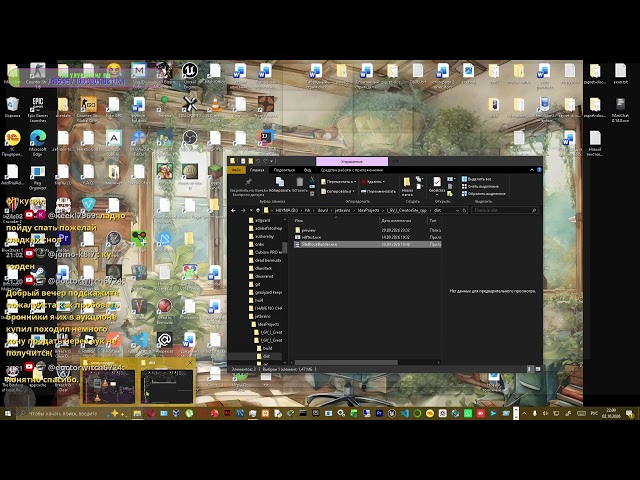Click the red Delete (Удалить) icon

364,182
